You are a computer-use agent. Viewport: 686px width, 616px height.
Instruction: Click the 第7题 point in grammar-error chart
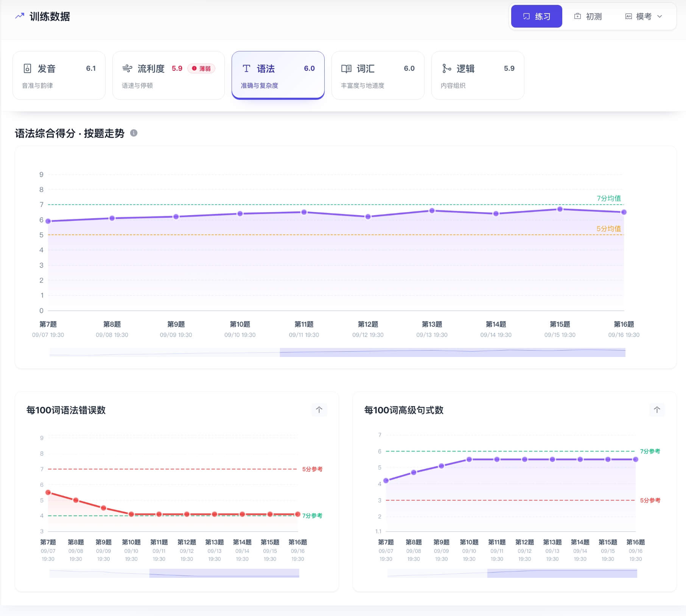pos(48,492)
